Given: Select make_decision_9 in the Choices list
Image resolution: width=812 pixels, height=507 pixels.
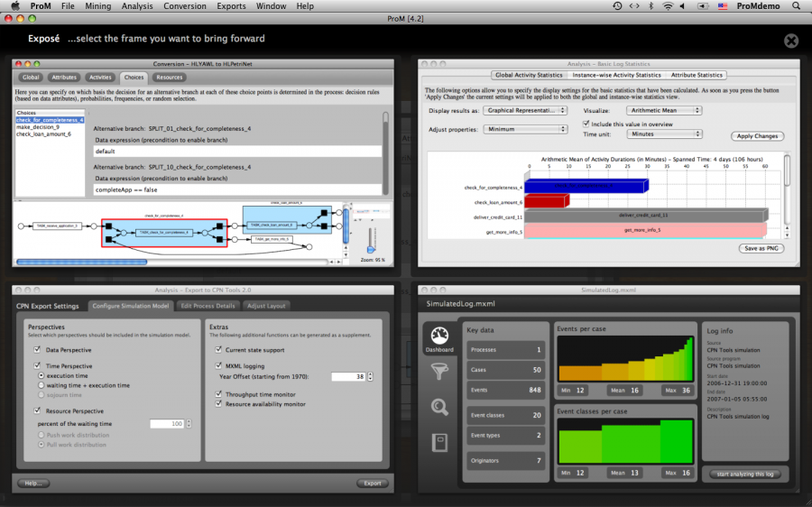Looking at the screenshot, I should coord(38,126).
